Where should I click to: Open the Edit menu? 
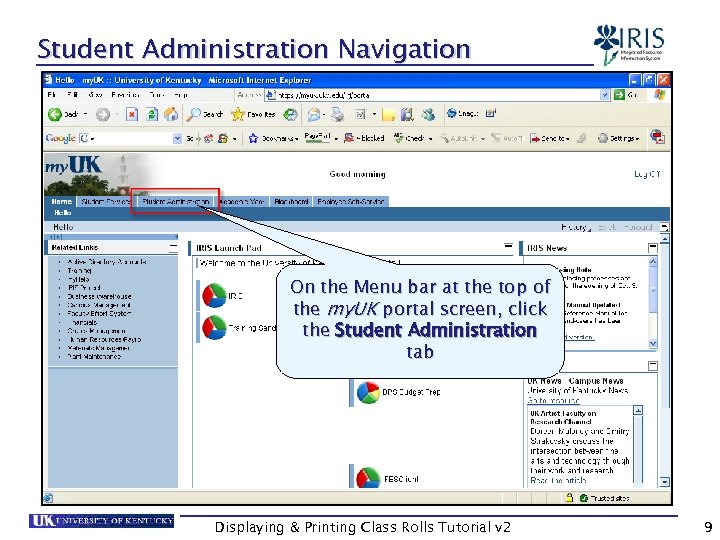pyautogui.click(x=72, y=95)
